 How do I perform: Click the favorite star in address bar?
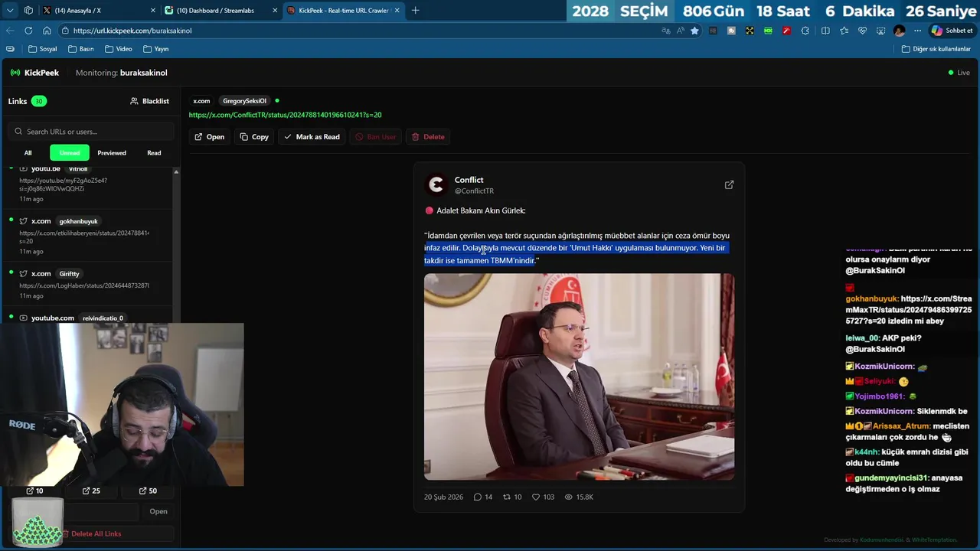pyautogui.click(x=694, y=31)
